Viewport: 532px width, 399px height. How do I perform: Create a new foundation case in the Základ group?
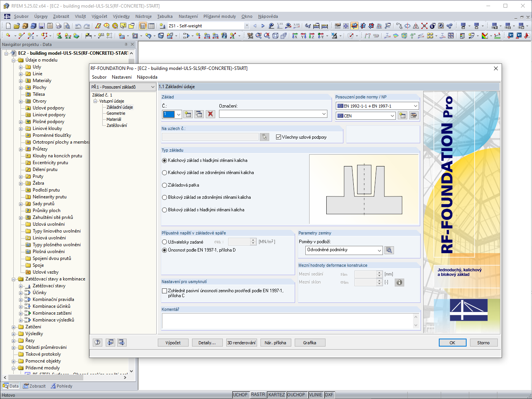coord(188,114)
